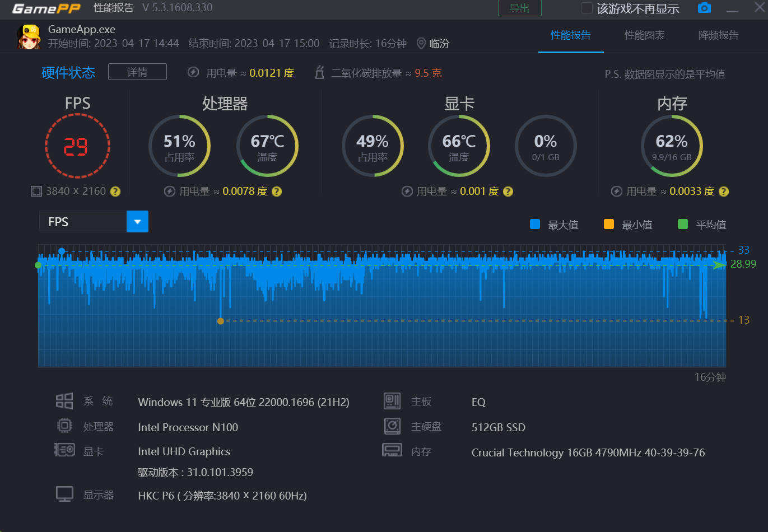
Task: Click the HKC P6 display text
Action: point(222,496)
